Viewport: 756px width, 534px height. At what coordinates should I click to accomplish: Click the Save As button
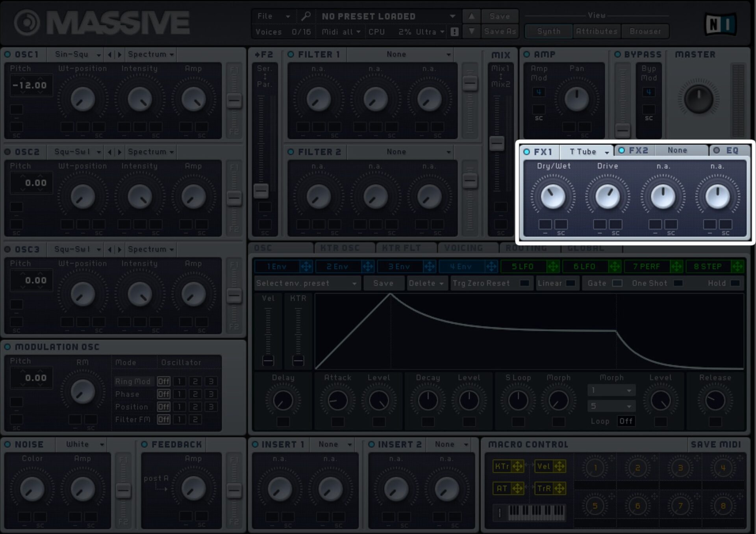click(x=500, y=32)
